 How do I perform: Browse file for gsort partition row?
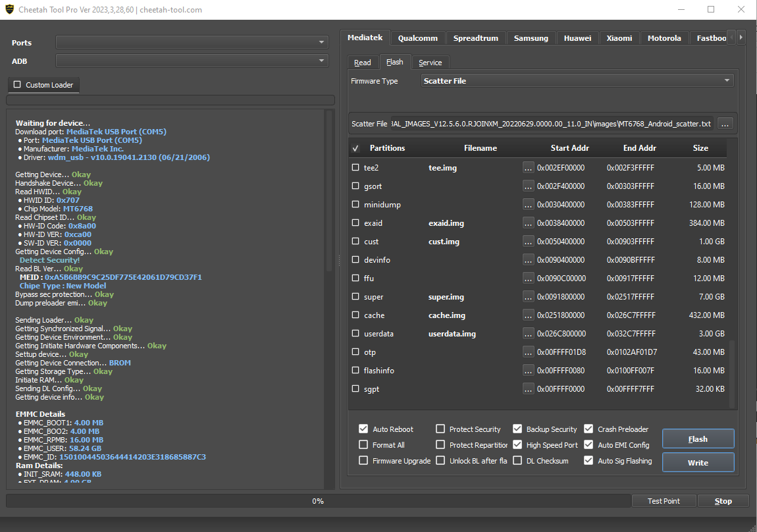point(528,186)
